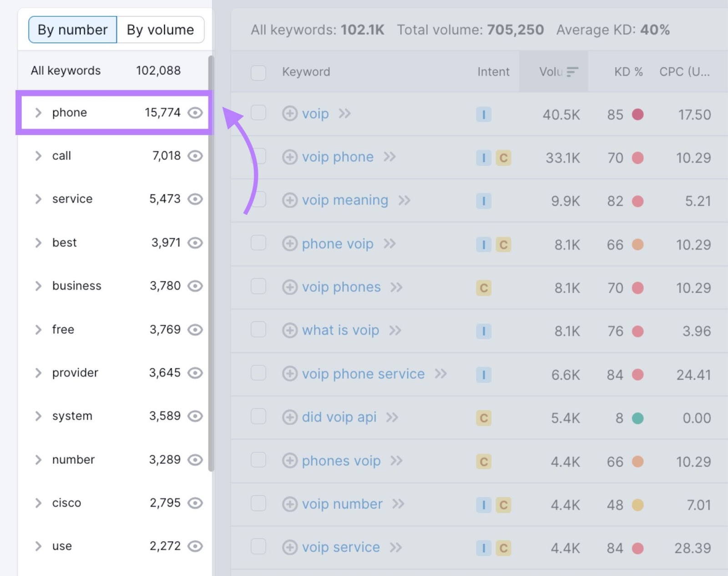
Task: Click the Volume column sort icon
Action: click(x=572, y=72)
